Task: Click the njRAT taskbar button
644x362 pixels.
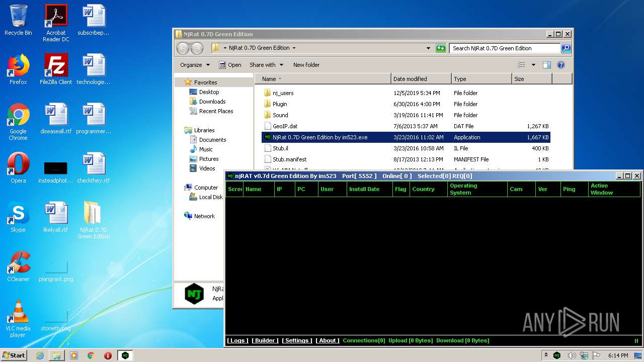Action: coord(125,355)
